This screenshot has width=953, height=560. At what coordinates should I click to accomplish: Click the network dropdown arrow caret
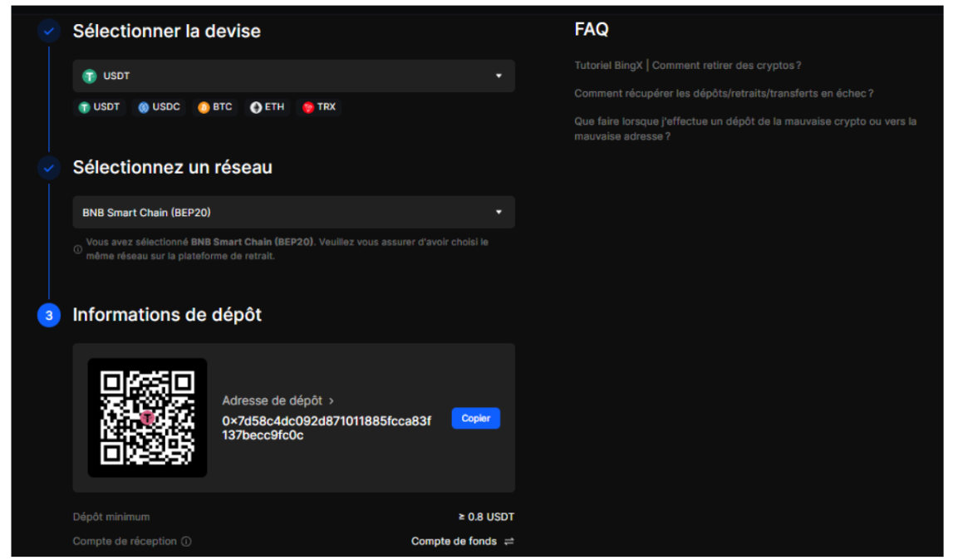click(x=499, y=212)
